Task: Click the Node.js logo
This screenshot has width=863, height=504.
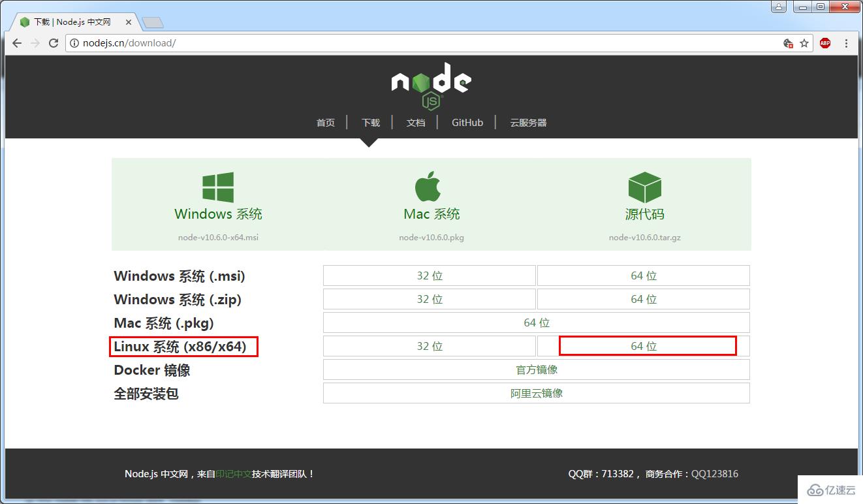Action: pyautogui.click(x=430, y=85)
